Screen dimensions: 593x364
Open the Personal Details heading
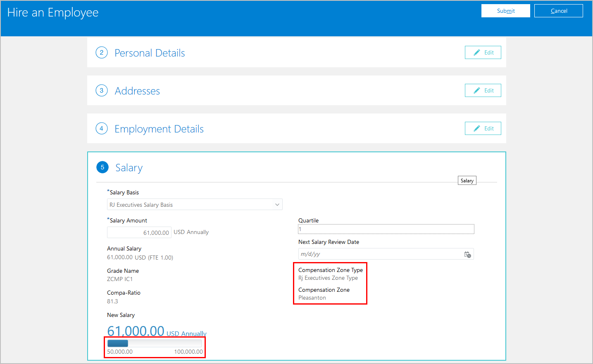150,53
